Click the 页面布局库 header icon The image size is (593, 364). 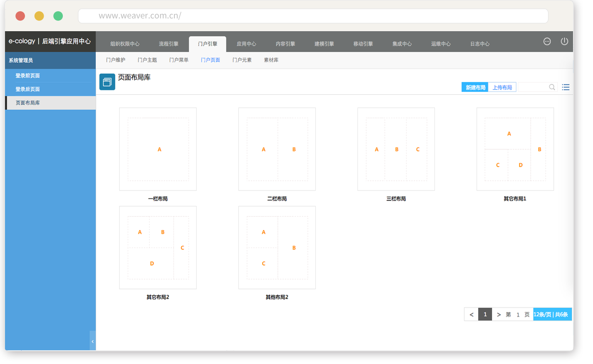pyautogui.click(x=107, y=82)
